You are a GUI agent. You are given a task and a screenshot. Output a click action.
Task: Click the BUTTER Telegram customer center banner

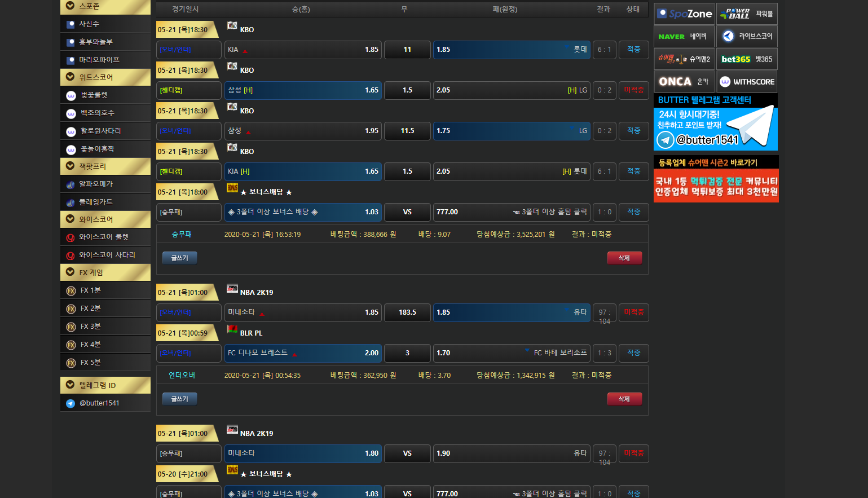click(716, 122)
